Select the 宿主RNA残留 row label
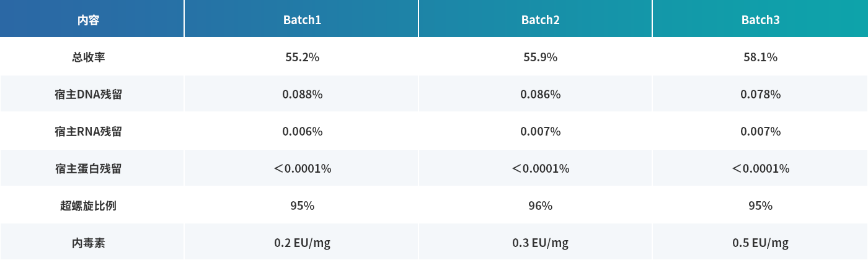 88,131
